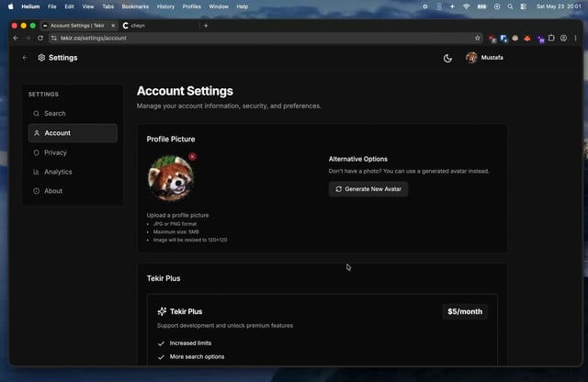Click the red panda profile picture
The image size is (588, 382).
pyautogui.click(x=171, y=178)
